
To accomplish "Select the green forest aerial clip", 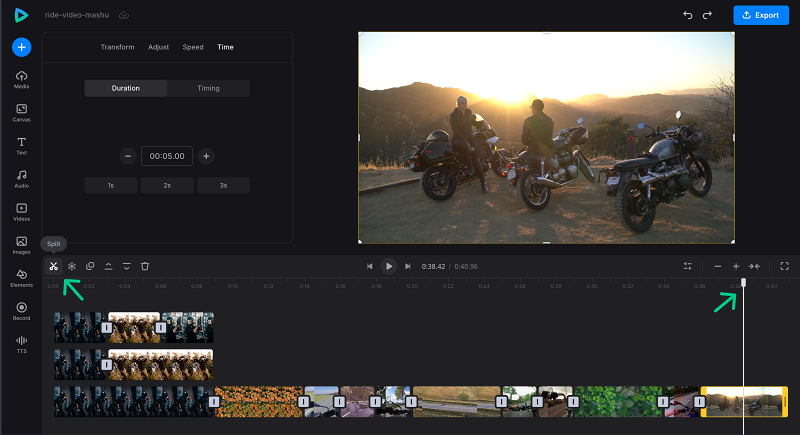I will (x=617, y=402).
